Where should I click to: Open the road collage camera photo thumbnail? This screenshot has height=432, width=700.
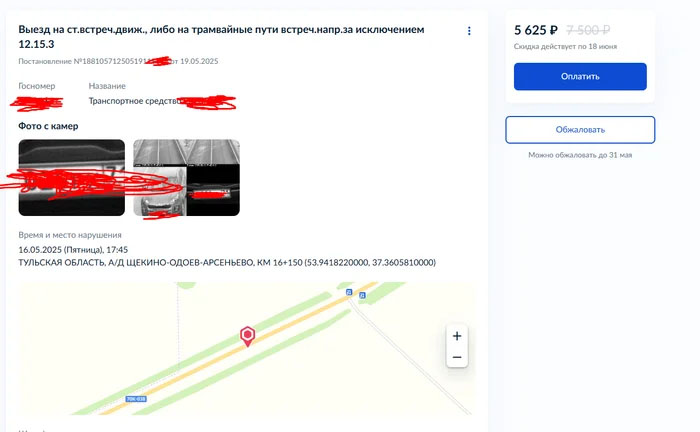click(x=186, y=178)
